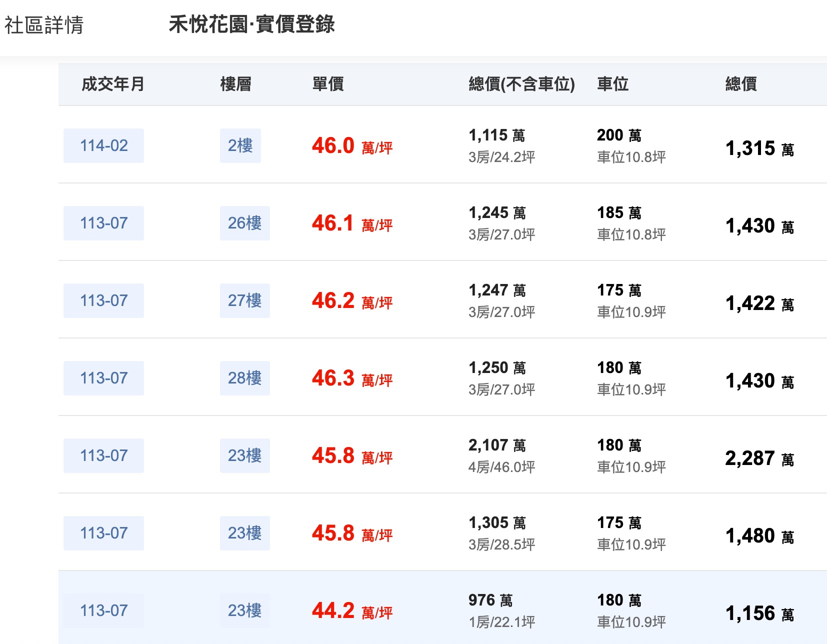Click the 車位 column header

pos(612,84)
